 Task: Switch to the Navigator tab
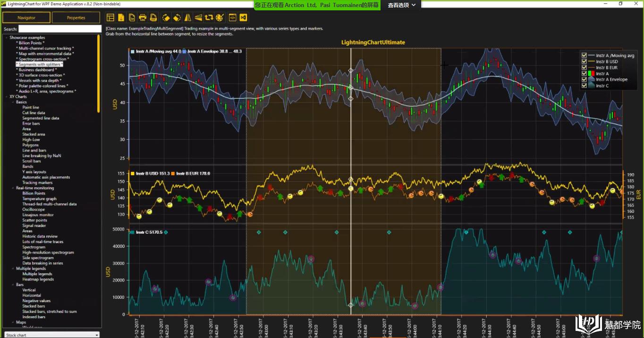(x=26, y=17)
